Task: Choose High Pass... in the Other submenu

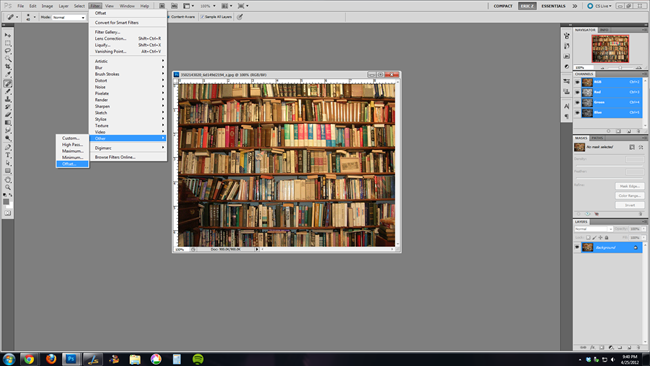Action: (x=72, y=145)
